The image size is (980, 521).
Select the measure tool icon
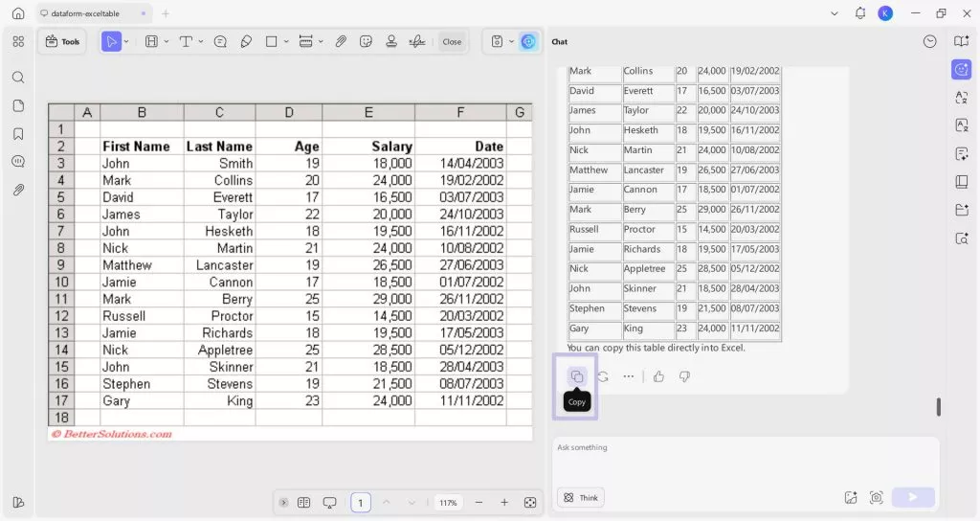pos(305,42)
